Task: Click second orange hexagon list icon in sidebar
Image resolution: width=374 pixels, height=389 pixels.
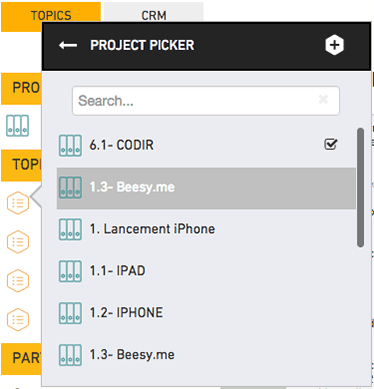Action: (18, 242)
